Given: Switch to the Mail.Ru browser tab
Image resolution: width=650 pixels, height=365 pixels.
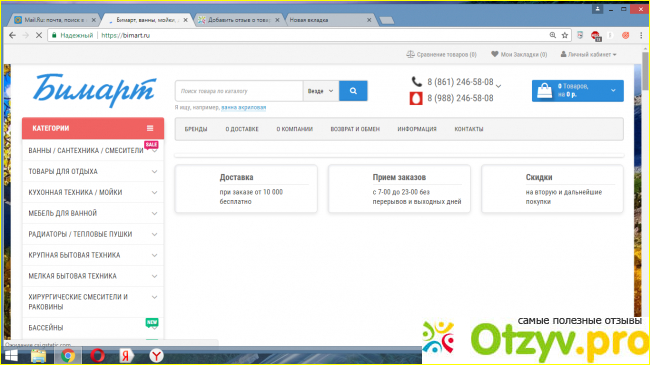Looking at the screenshot, I should (x=55, y=20).
